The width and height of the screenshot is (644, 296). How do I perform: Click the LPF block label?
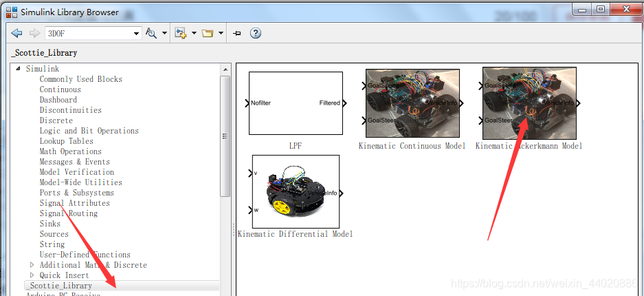click(x=296, y=145)
